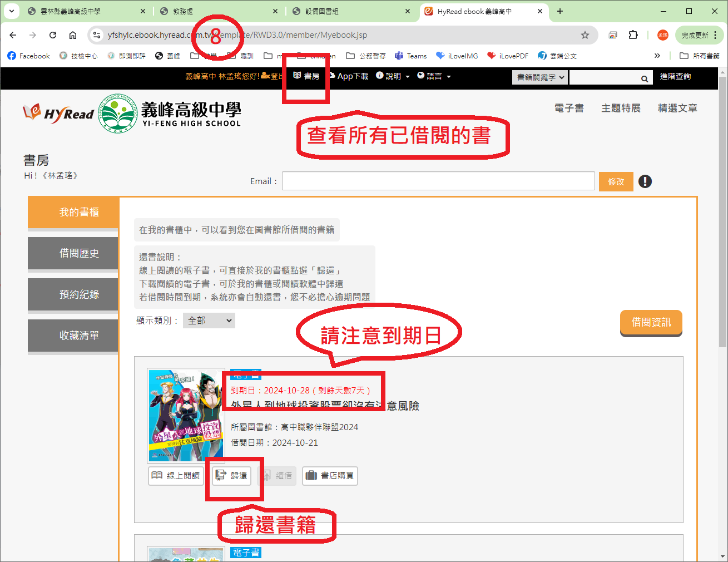728x562 pixels.
Task: Show more bookmarks with double chevron
Action: [657, 56]
